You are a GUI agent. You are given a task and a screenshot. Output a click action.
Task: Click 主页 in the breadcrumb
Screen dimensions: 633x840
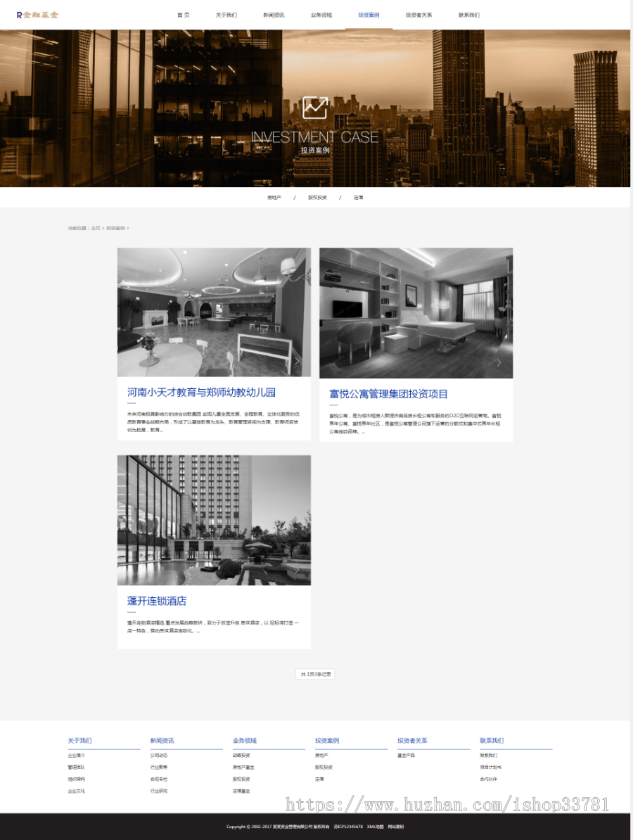click(96, 228)
